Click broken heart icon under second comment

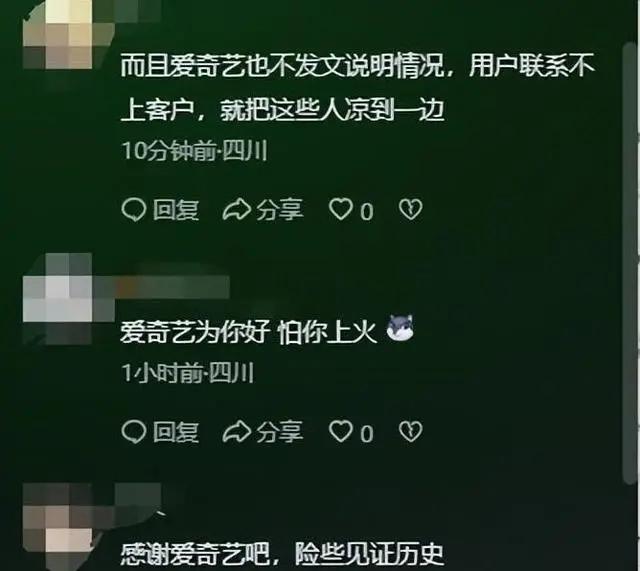410,432
